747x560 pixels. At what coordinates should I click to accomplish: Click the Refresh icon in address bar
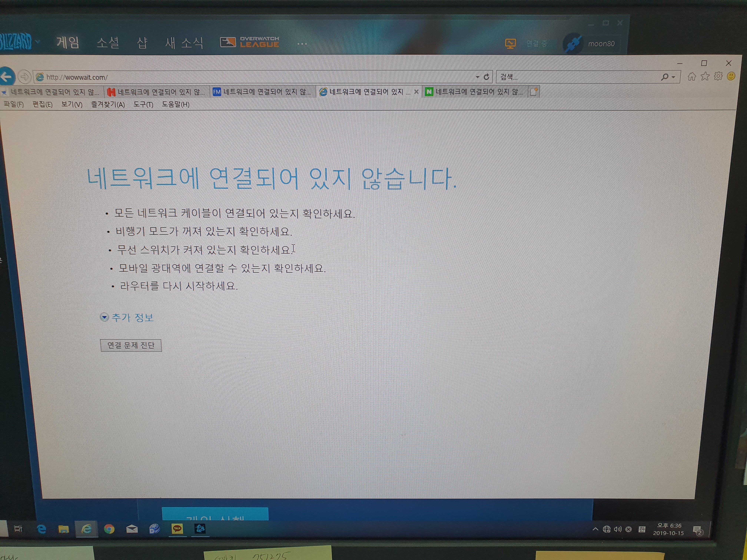tap(486, 77)
